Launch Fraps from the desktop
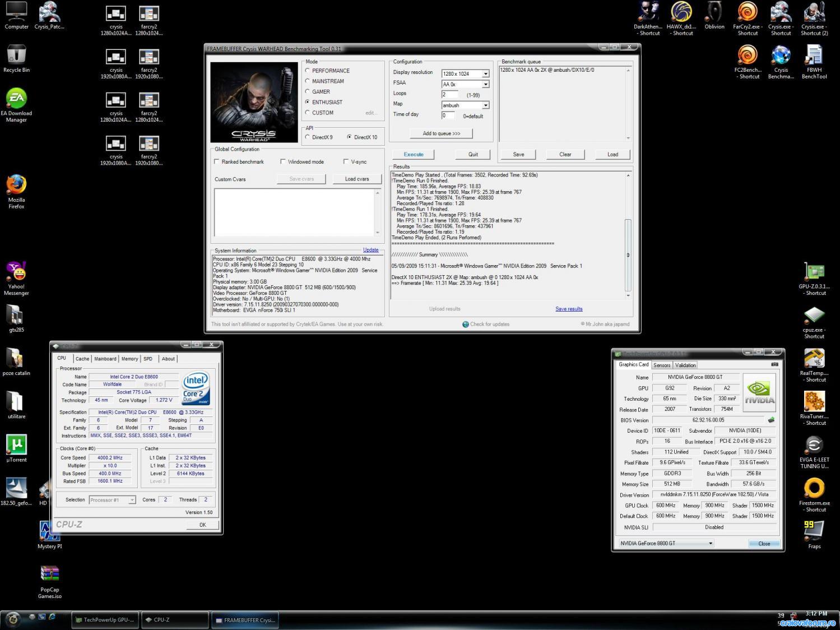The width and height of the screenshot is (840, 630). (814, 535)
